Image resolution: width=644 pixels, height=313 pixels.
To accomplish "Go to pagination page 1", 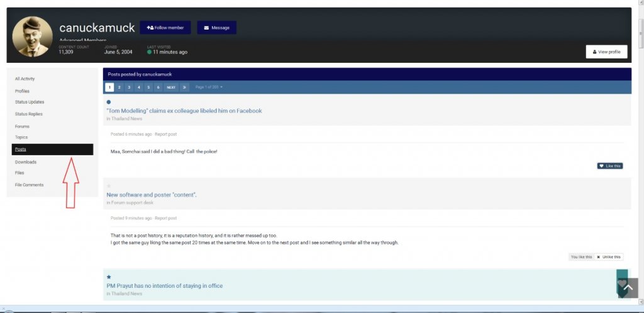I will 109,87.
